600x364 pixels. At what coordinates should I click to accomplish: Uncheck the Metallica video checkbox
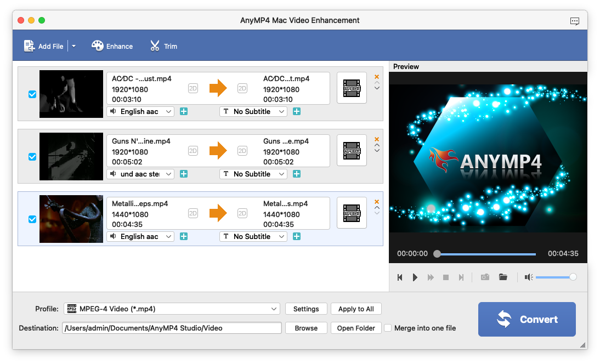click(x=32, y=219)
